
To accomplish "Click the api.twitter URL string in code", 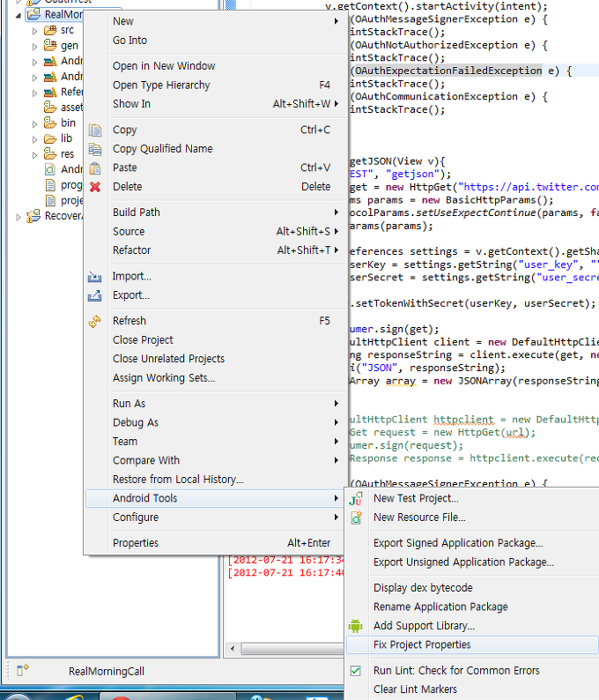I will [x=528, y=187].
